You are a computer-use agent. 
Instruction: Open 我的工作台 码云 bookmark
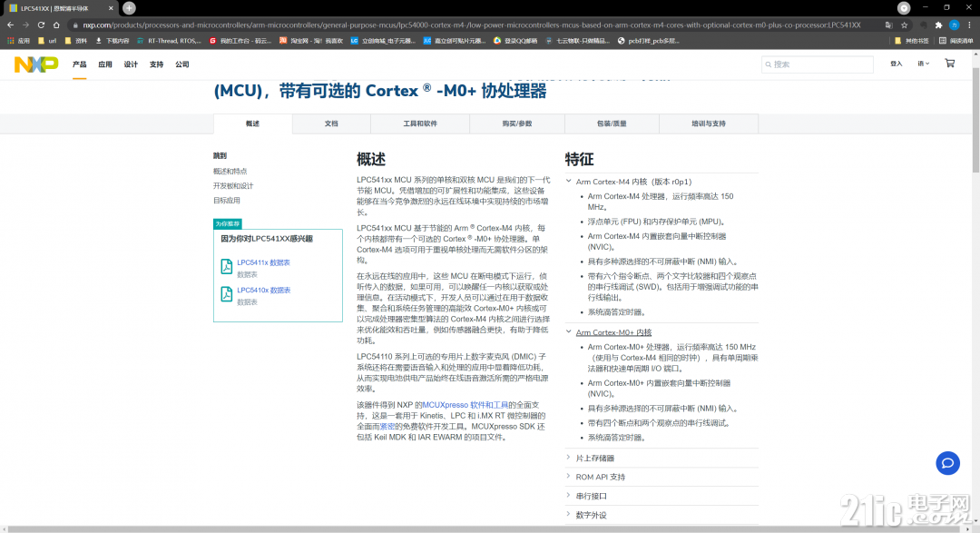(x=240, y=41)
